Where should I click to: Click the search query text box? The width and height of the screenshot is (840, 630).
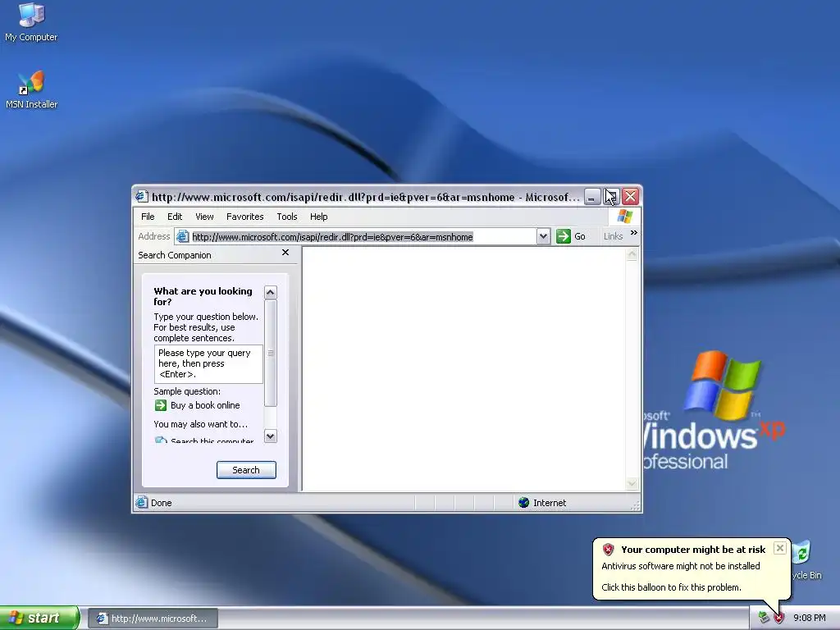coord(208,363)
